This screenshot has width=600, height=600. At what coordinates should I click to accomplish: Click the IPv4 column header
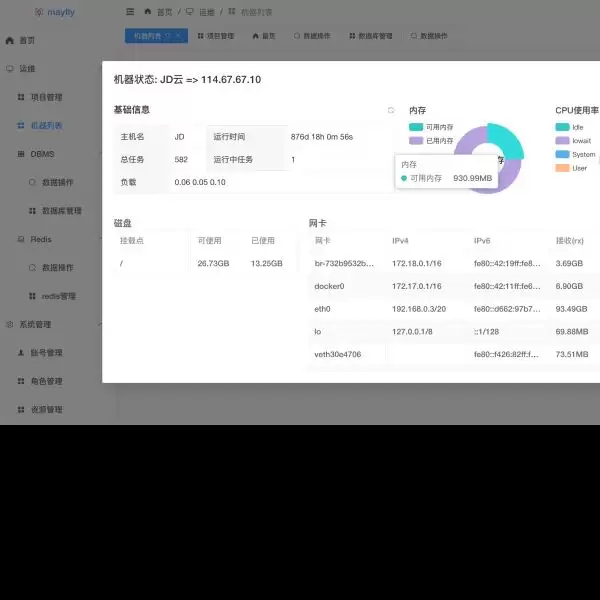(x=400, y=241)
